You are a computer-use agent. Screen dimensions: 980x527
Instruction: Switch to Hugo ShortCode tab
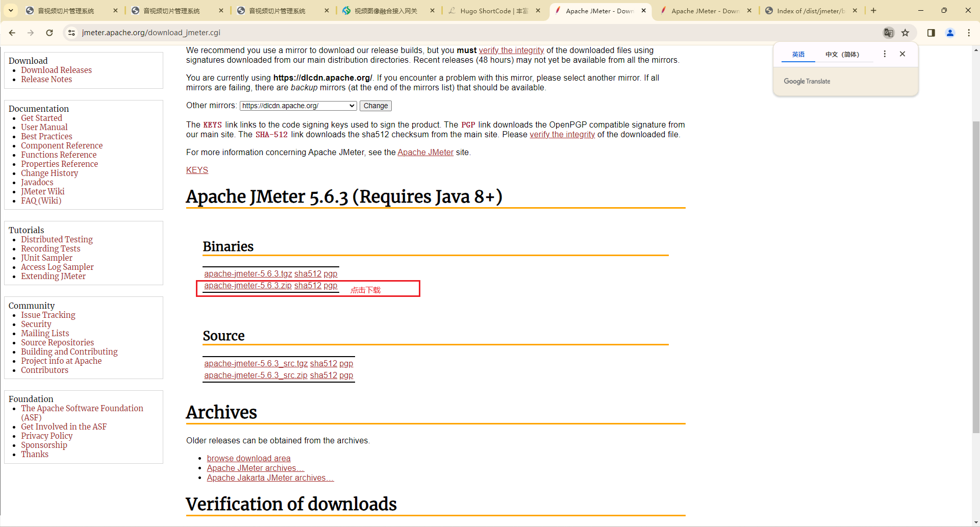pyautogui.click(x=494, y=11)
